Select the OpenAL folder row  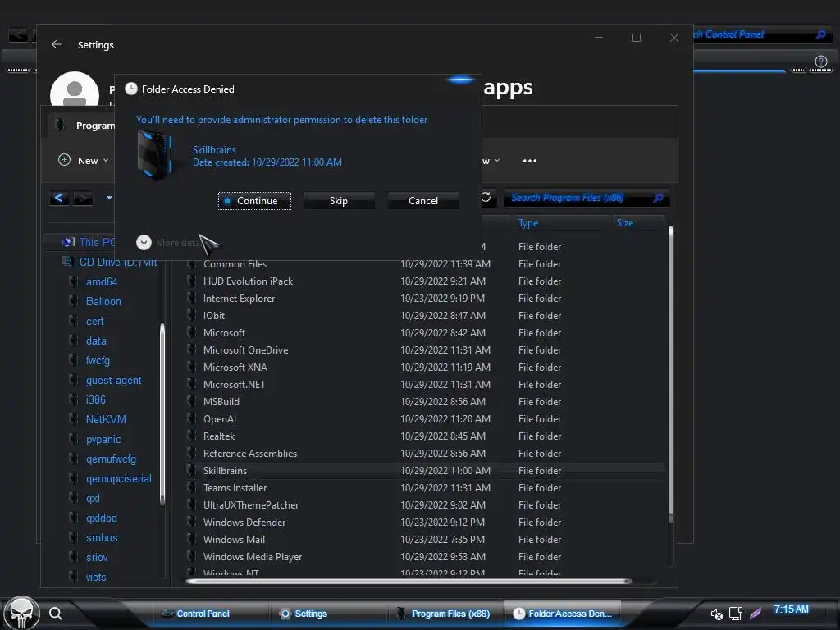[x=426, y=419]
